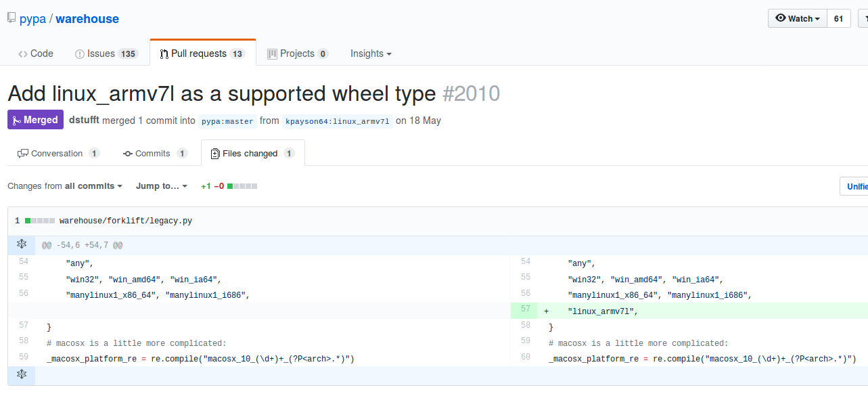Click added line number 57 in the right pane

[525, 310]
